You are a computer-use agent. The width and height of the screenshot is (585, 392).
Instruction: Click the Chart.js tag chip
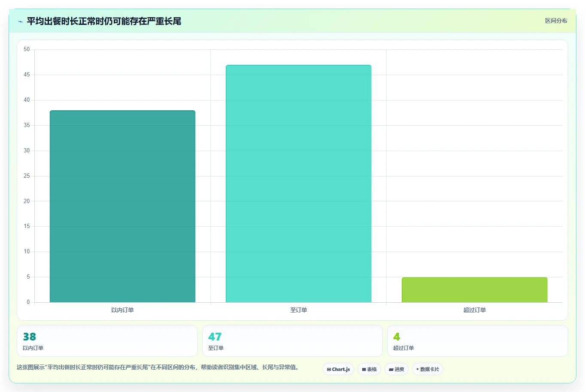point(338,369)
